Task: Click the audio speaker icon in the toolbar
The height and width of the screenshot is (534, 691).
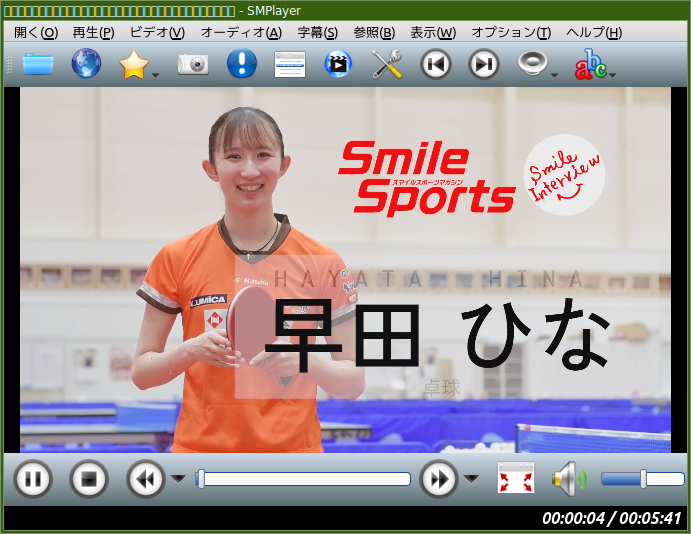Action: 532,63
